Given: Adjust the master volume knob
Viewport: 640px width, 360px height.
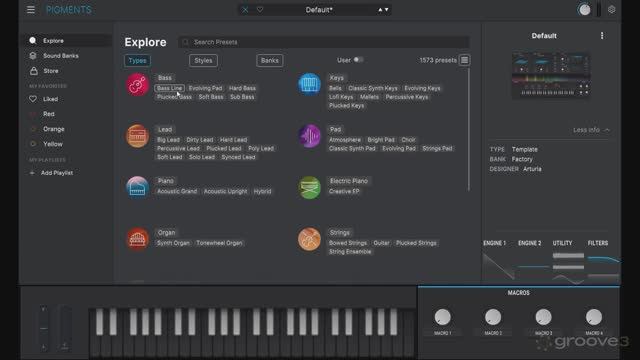Looking at the screenshot, I should pos(584,10).
